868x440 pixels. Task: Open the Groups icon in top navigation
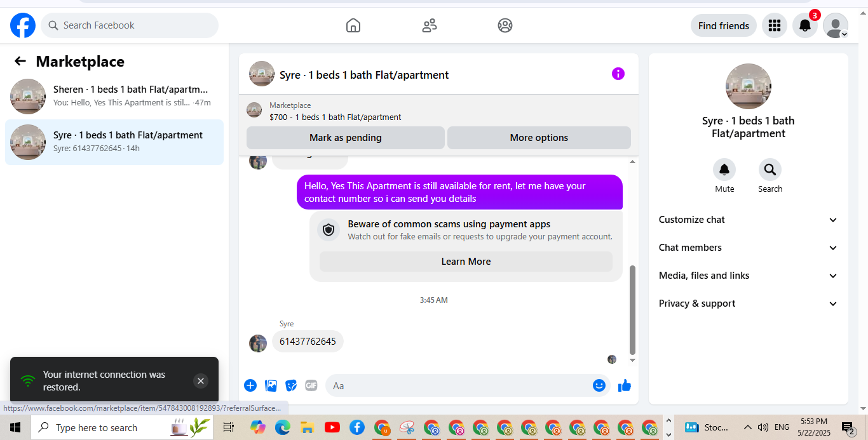click(505, 25)
